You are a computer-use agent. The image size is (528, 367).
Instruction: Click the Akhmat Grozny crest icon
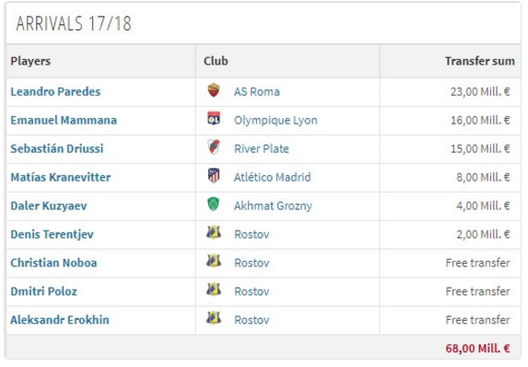[x=213, y=204]
